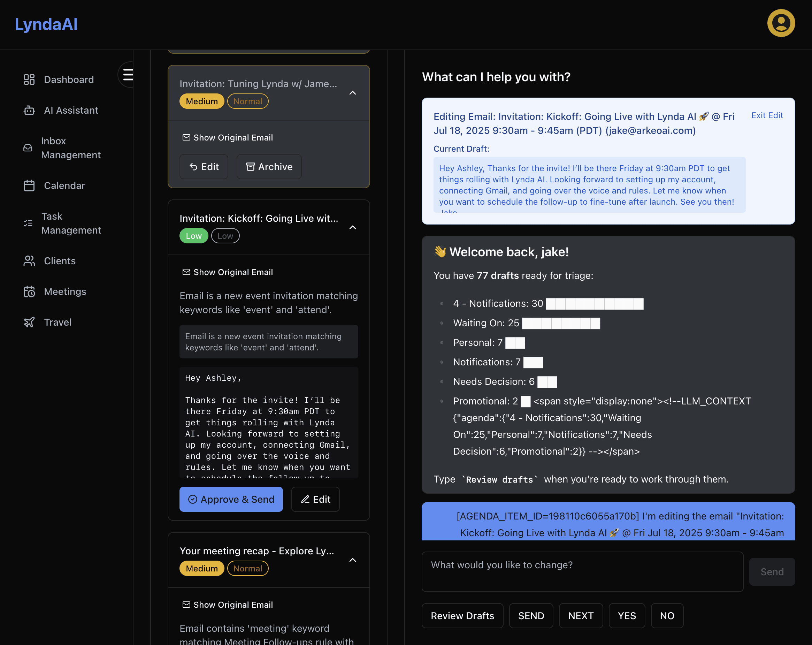Show original email for Tuning Lynda invitation
Screen dimensions: 812x645
click(228, 137)
